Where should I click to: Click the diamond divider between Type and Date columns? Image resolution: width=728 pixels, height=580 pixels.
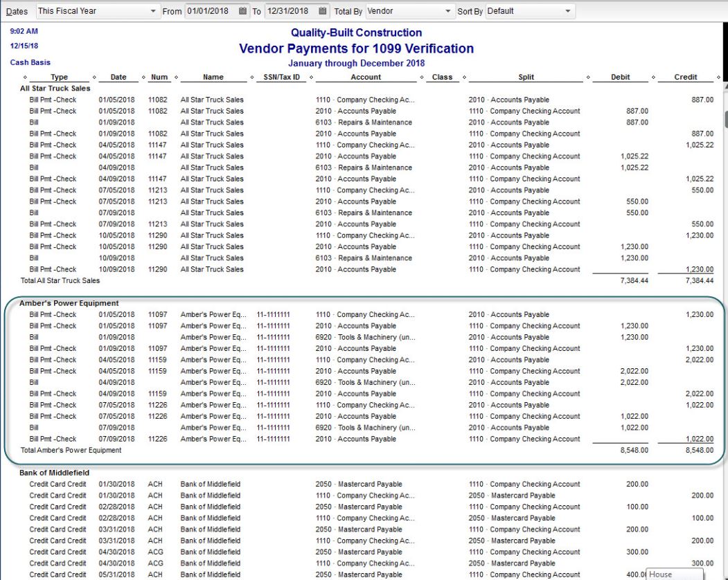[94, 78]
